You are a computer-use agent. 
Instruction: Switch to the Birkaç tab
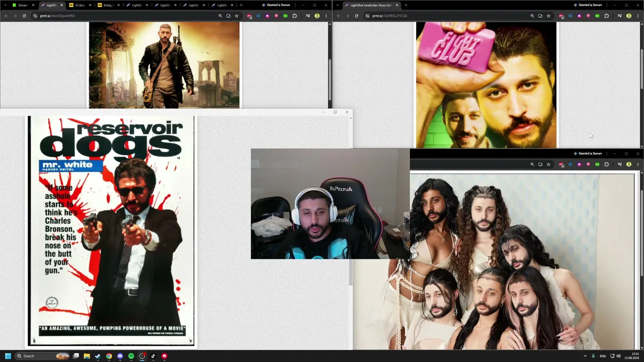(108, 5)
